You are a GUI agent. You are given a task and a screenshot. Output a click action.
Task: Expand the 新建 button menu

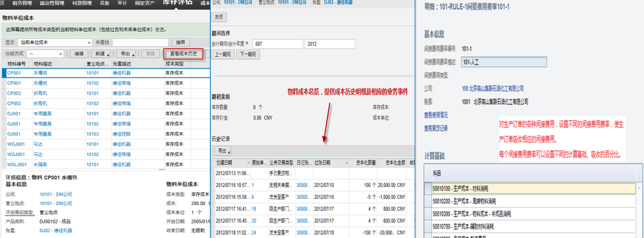coord(100,54)
